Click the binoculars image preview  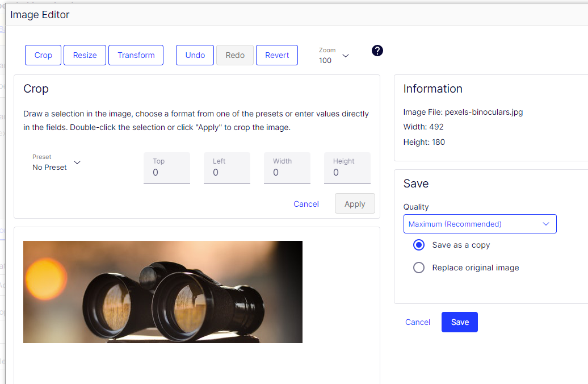click(163, 292)
